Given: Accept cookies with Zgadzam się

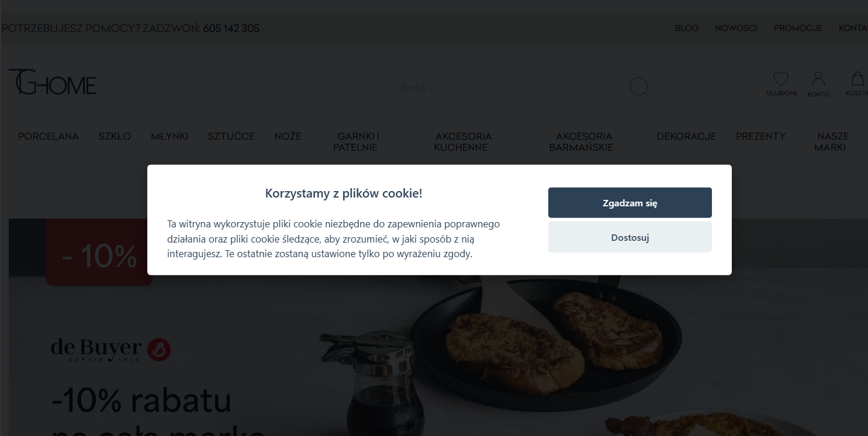Looking at the screenshot, I should point(630,203).
